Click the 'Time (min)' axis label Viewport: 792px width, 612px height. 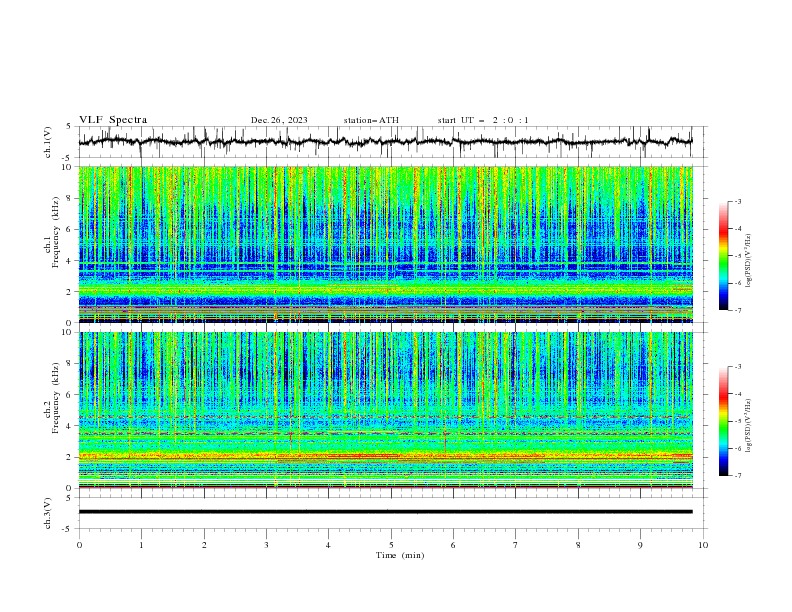click(400, 555)
